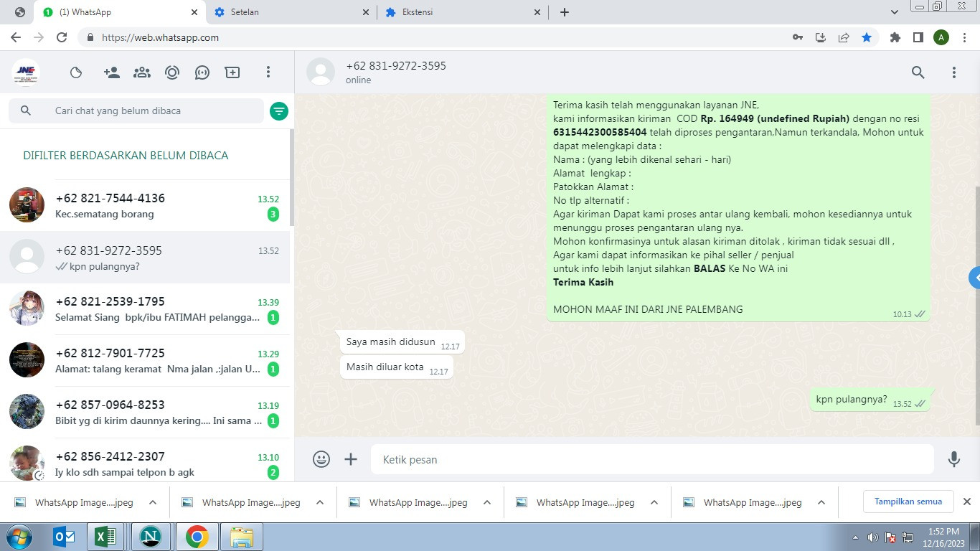
Task: Click the microphone voice message icon
Action: tap(954, 459)
